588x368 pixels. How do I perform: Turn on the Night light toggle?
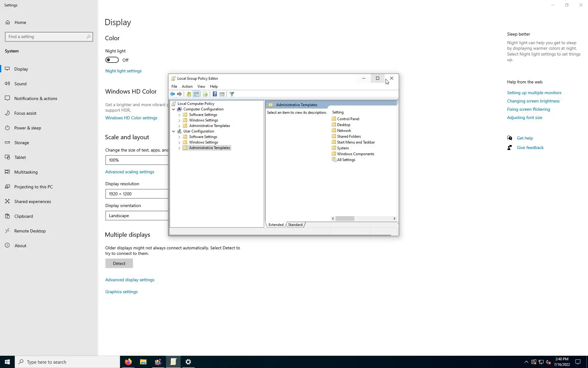(112, 60)
